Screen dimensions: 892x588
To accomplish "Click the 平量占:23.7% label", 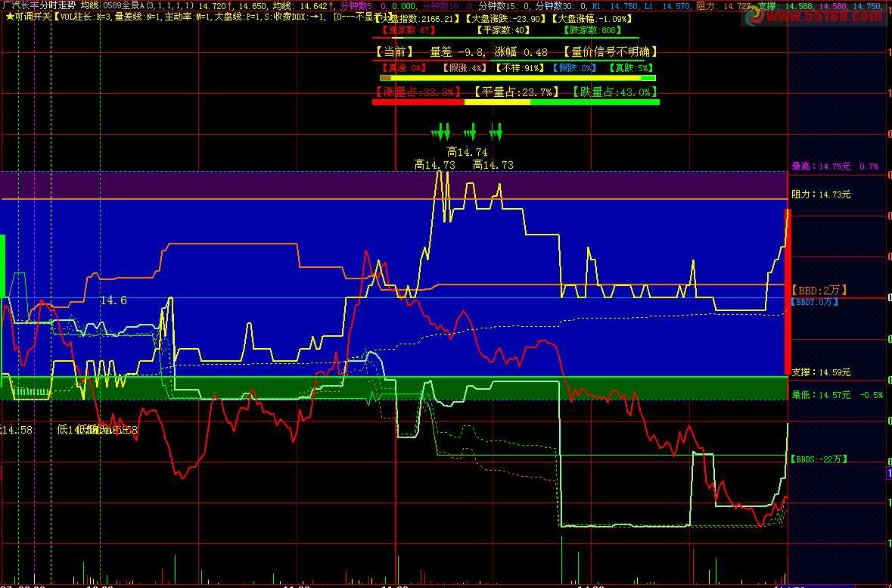I will 517,92.
